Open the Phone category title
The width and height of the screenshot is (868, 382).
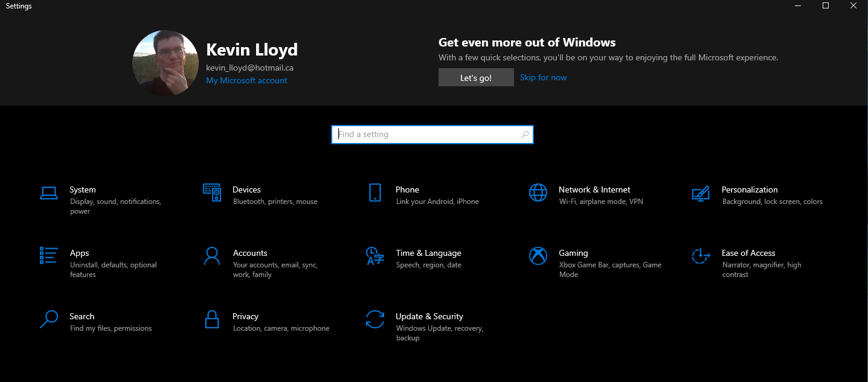coord(407,189)
